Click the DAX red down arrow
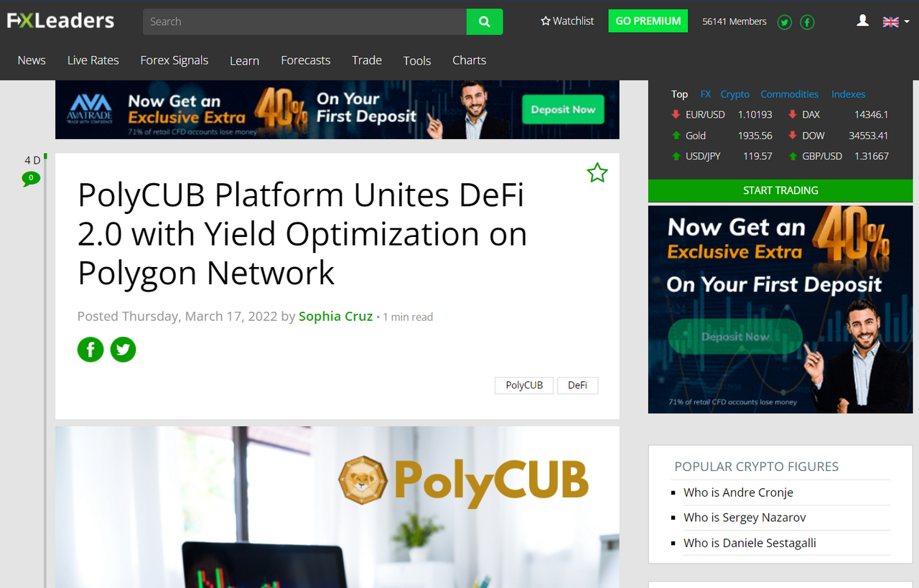The image size is (919, 588). coord(793,114)
